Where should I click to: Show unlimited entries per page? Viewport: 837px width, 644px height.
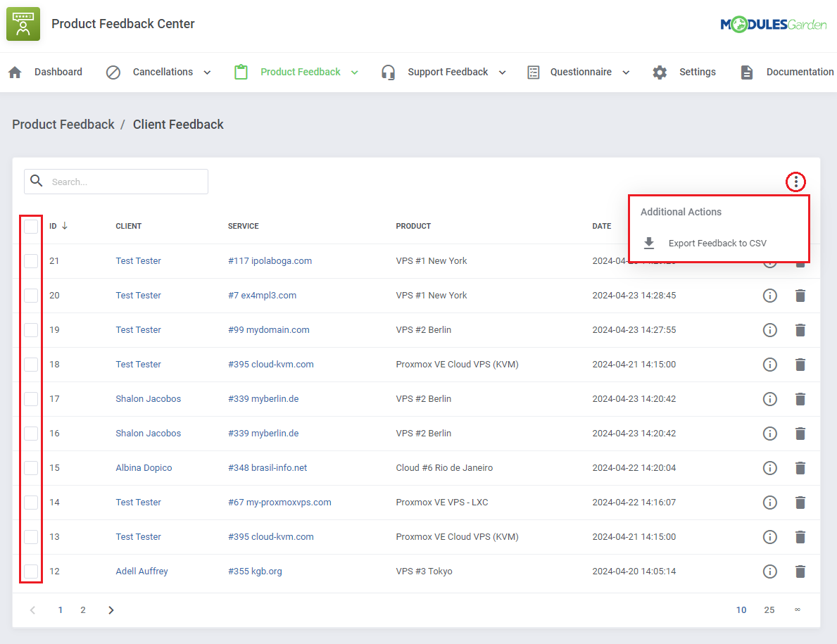pyautogui.click(x=797, y=610)
